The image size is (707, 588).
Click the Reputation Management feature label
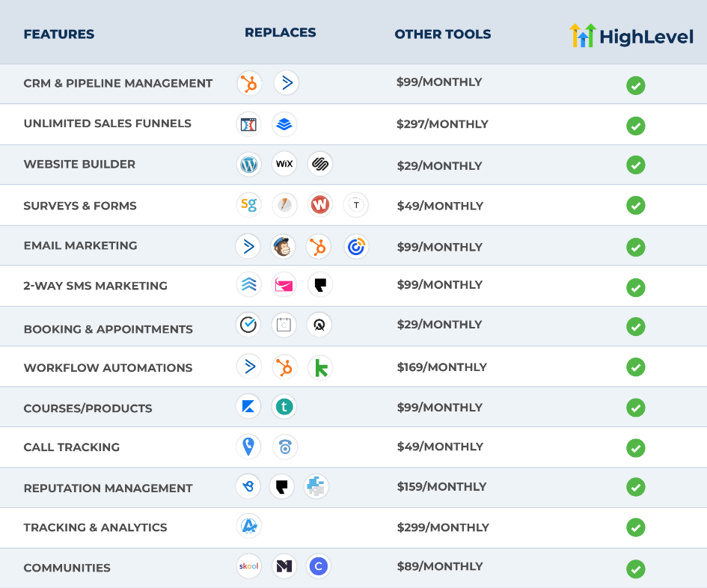pos(108,488)
